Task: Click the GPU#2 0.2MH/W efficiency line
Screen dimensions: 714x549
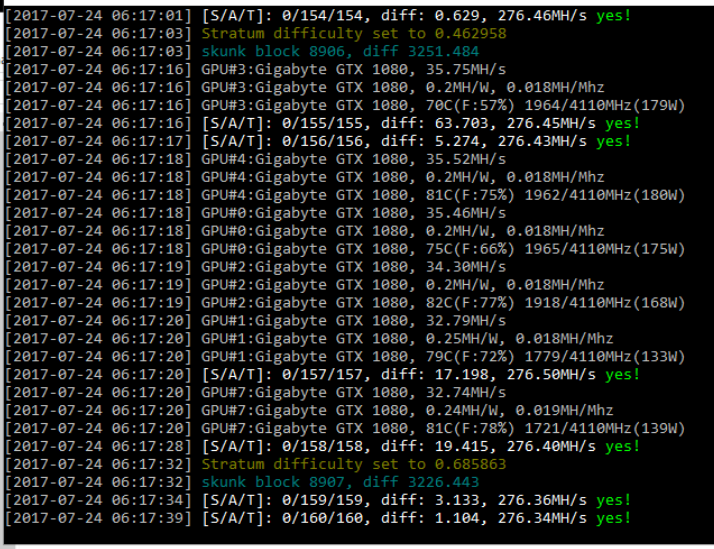Action: pos(305,285)
